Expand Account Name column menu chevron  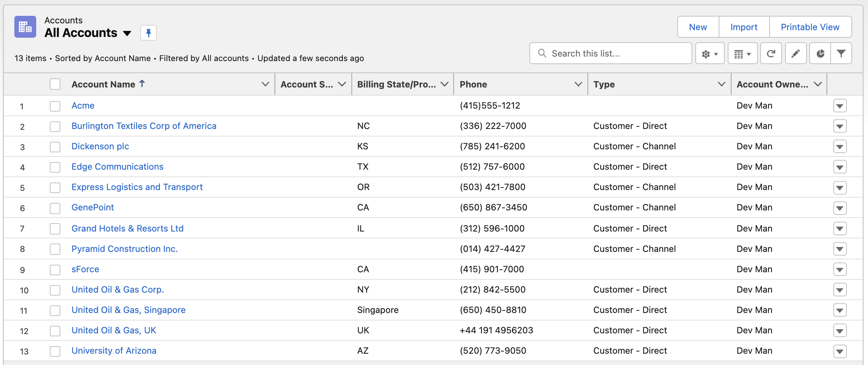[x=265, y=84]
